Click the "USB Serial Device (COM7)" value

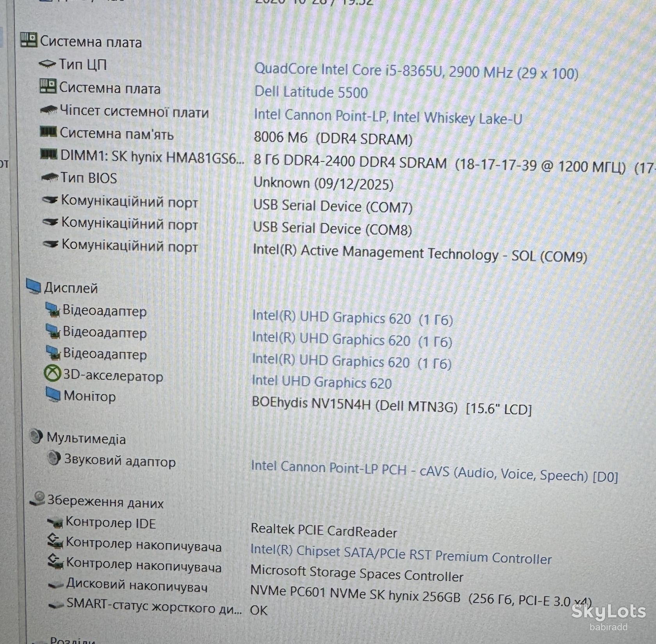point(333,206)
